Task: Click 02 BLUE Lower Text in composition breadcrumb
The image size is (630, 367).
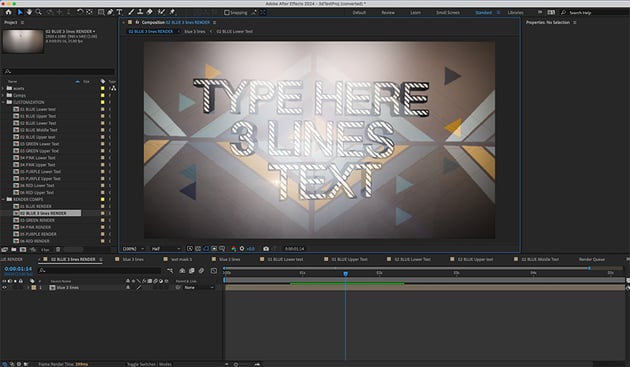Action: pos(235,31)
